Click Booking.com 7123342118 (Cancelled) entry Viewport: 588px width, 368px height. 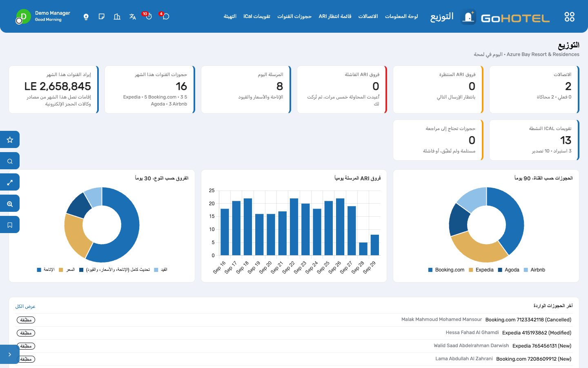tap(528, 320)
